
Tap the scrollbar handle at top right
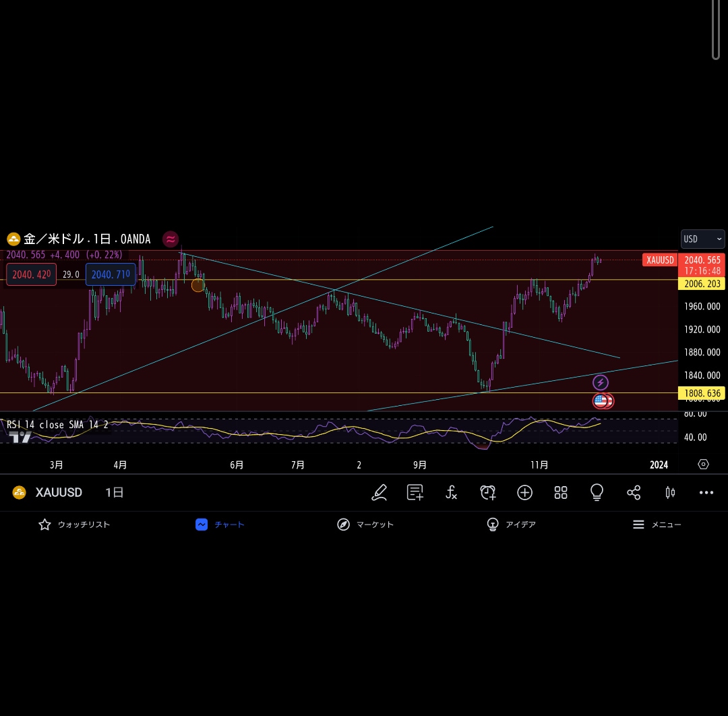click(x=715, y=30)
